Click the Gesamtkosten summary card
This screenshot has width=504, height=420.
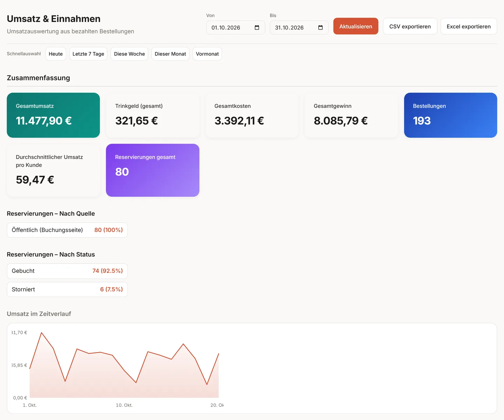[x=252, y=115]
